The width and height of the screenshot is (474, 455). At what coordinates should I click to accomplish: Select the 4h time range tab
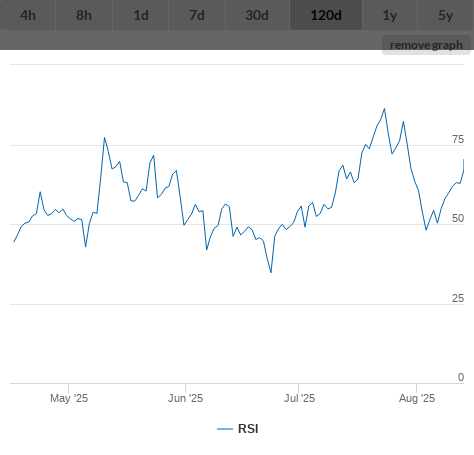coord(28,15)
